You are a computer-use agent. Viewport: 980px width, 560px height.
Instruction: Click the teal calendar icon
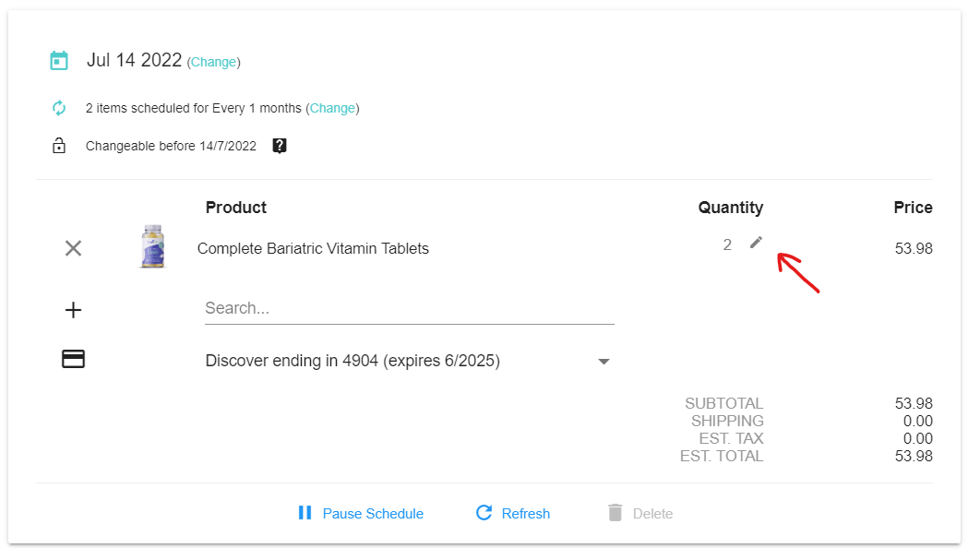click(59, 61)
